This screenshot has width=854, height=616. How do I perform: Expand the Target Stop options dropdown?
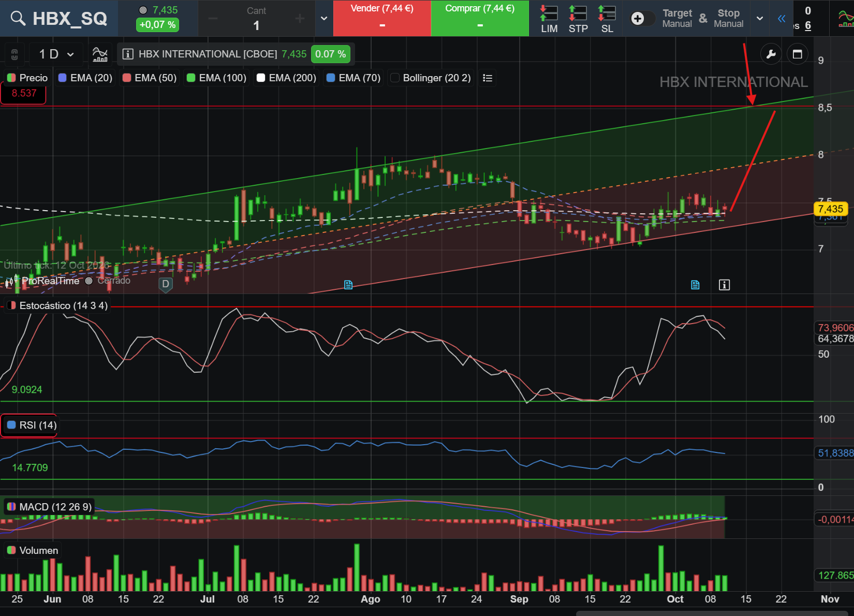[760, 19]
